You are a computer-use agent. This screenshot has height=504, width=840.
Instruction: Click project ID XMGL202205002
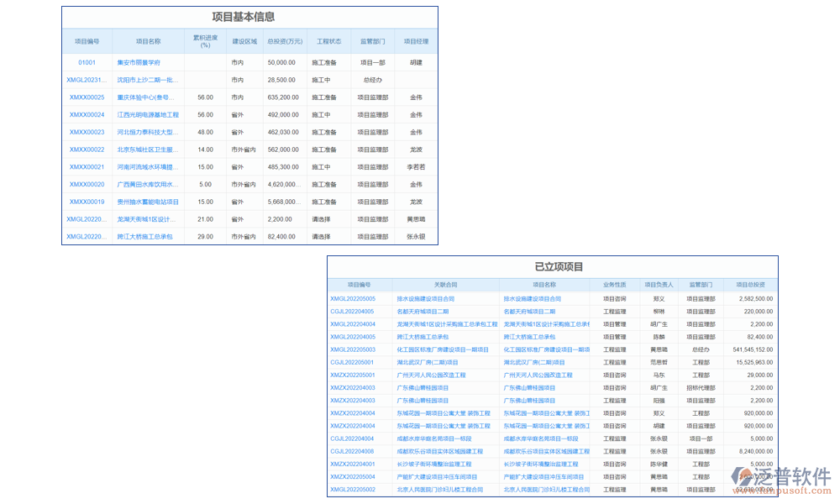[x=353, y=489]
